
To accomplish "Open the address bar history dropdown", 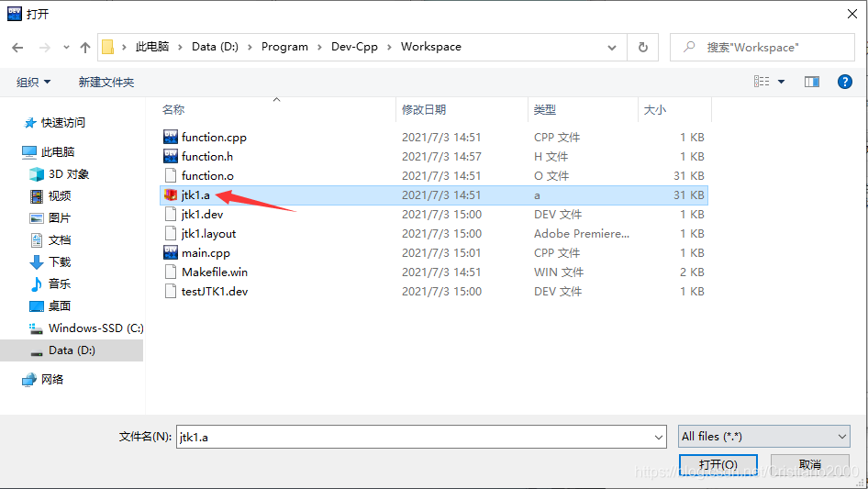I will point(612,48).
